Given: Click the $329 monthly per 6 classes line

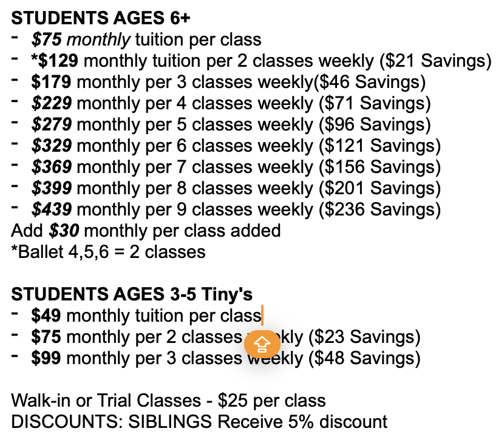Looking at the screenshot, I should point(236,146).
